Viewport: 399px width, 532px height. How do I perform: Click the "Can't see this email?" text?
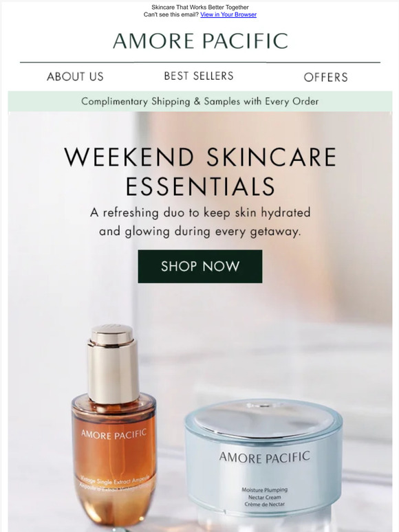coord(171,14)
